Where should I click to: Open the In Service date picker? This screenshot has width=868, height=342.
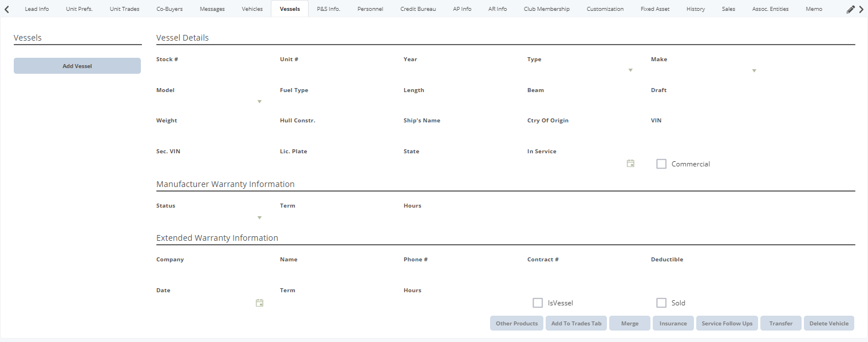tap(630, 163)
